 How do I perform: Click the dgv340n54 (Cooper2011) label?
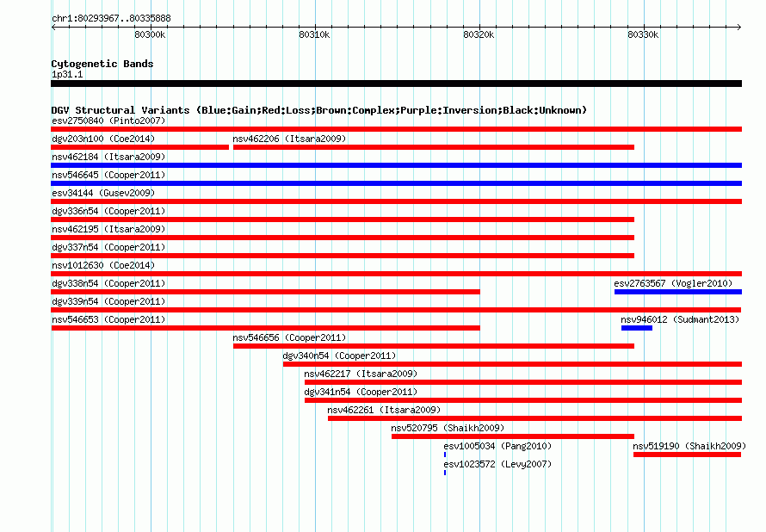(x=339, y=356)
